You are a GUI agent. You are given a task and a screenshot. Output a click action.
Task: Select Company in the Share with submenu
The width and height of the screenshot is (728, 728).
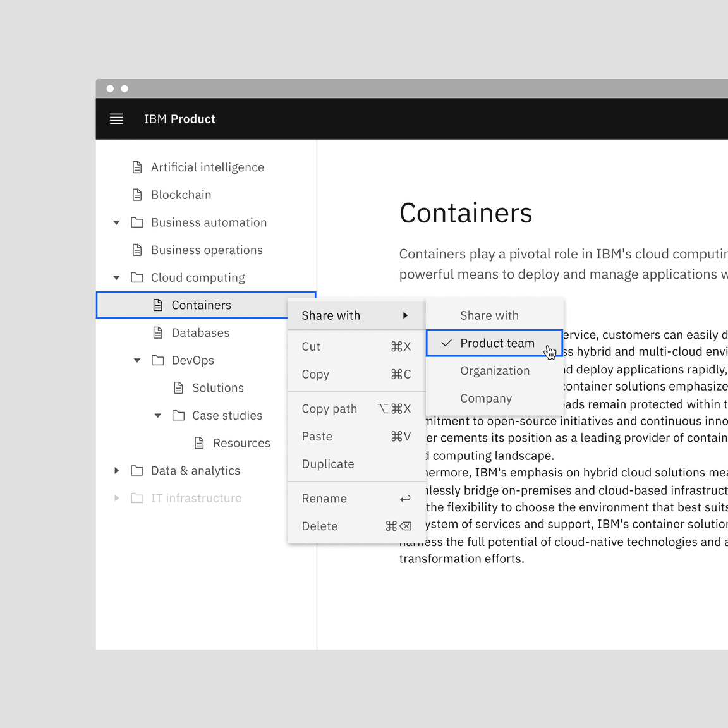pyautogui.click(x=485, y=399)
